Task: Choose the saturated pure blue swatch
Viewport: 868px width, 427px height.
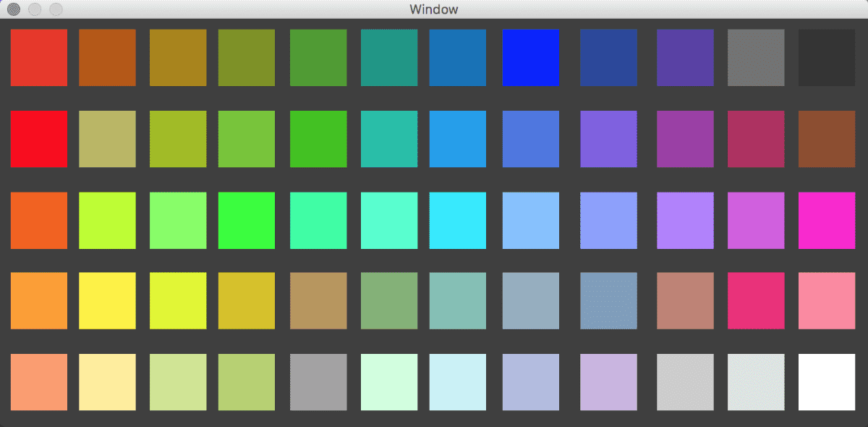Action: point(531,58)
